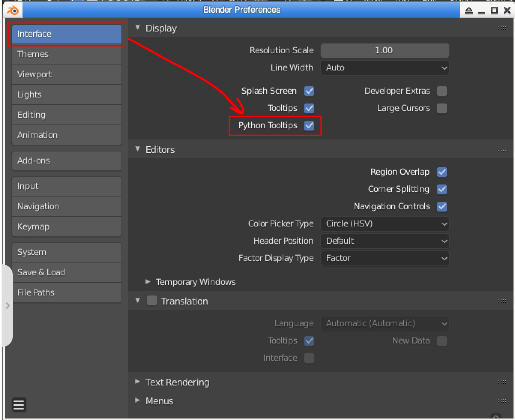Open the Save & Load tab
The image size is (515, 420).
point(67,273)
